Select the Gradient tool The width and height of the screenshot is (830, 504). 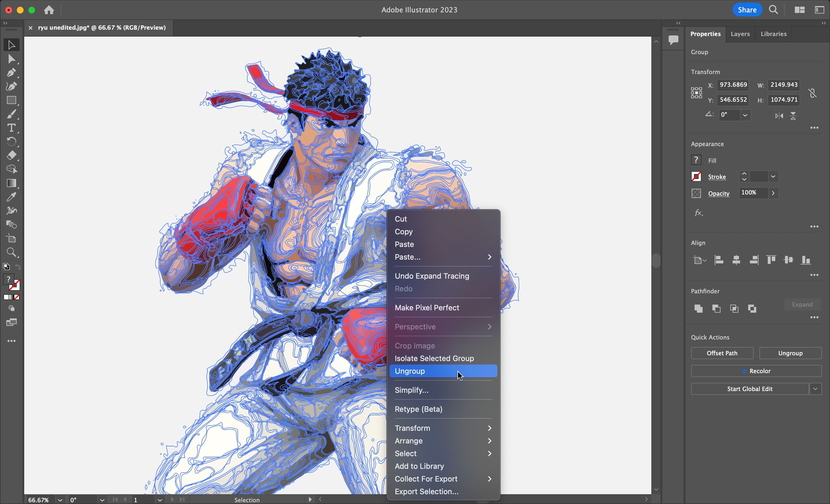(11, 183)
